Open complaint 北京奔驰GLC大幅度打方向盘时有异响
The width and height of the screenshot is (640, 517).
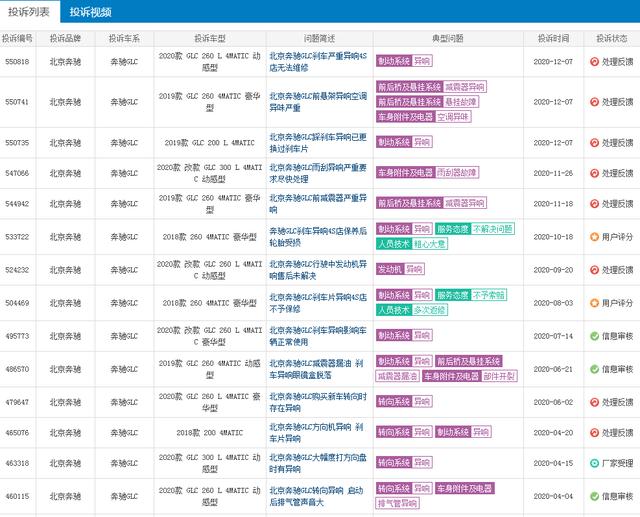[x=318, y=463]
